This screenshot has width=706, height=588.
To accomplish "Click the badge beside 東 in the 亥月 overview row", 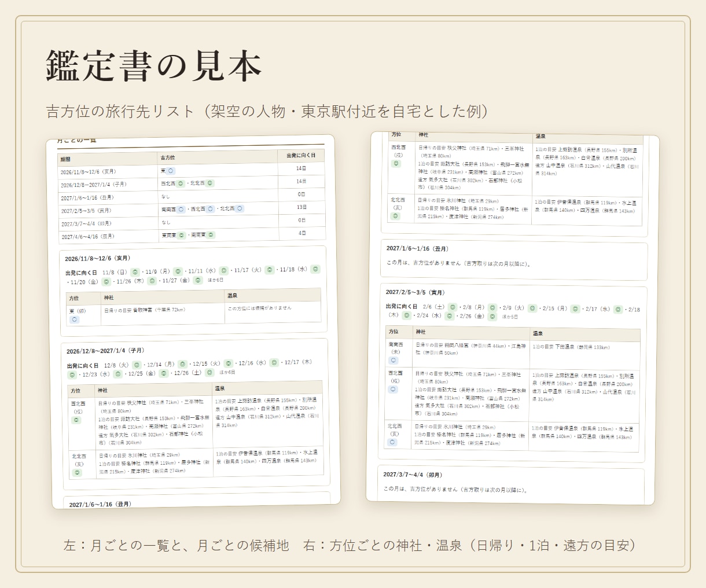I will point(171,171).
